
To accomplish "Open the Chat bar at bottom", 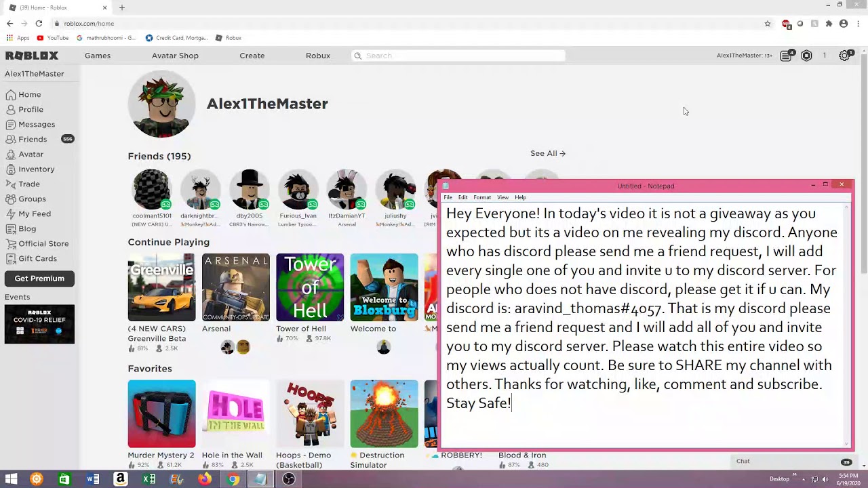I will pyautogui.click(x=793, y=462).
